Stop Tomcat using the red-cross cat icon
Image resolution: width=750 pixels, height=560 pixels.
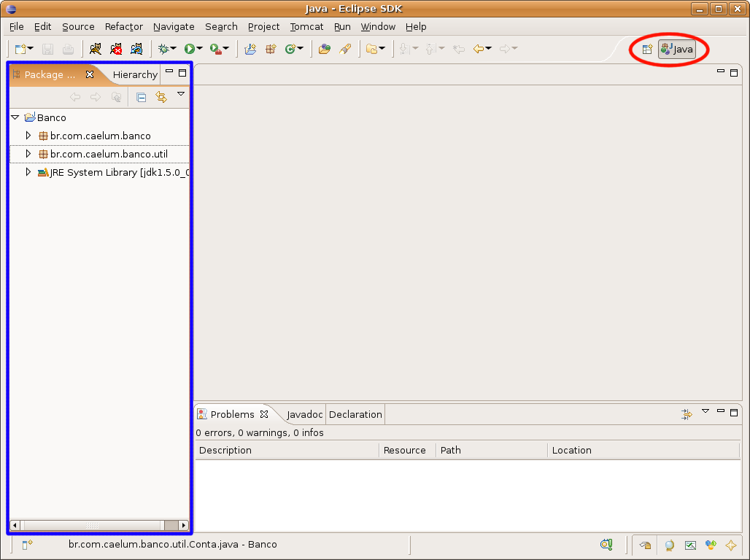[x=116, y=49]
